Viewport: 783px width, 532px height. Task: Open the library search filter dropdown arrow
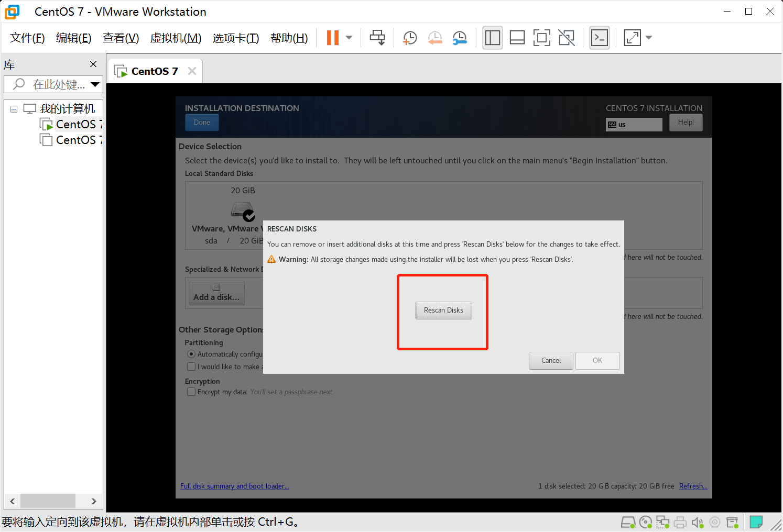[95, 84]
